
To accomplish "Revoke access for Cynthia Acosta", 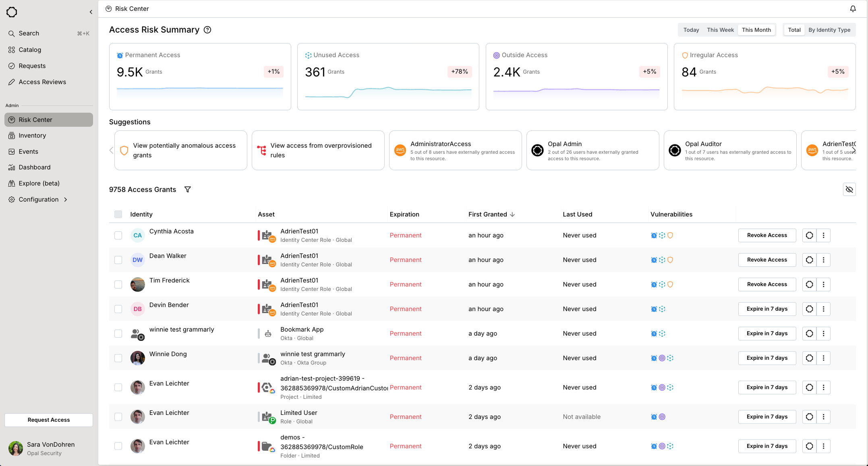I will coord(766,235).
